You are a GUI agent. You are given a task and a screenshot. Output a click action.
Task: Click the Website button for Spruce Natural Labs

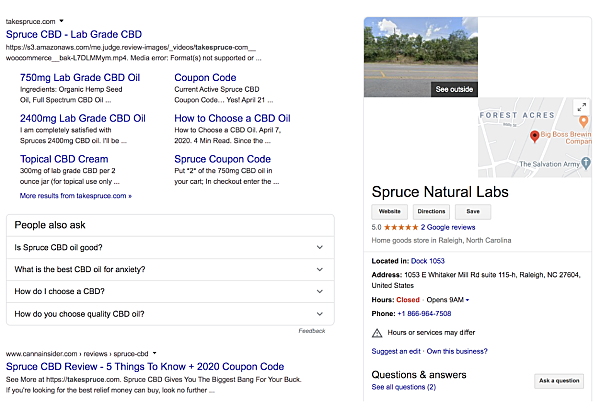point(390,212)
